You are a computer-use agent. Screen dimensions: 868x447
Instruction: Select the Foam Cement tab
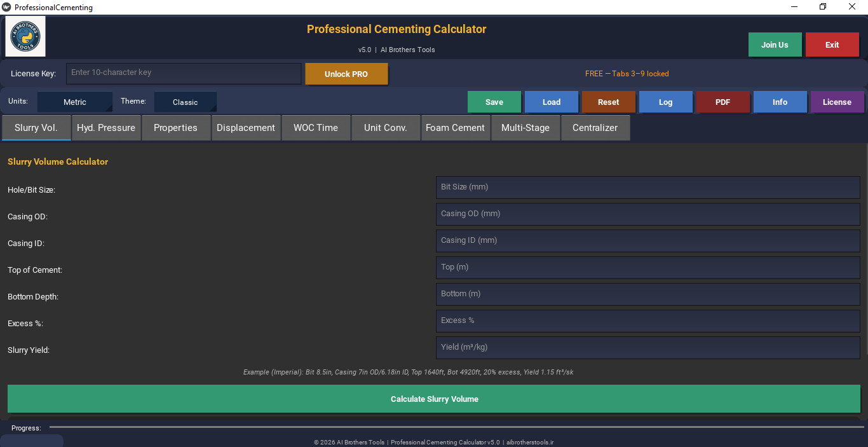tap(455, 128)
